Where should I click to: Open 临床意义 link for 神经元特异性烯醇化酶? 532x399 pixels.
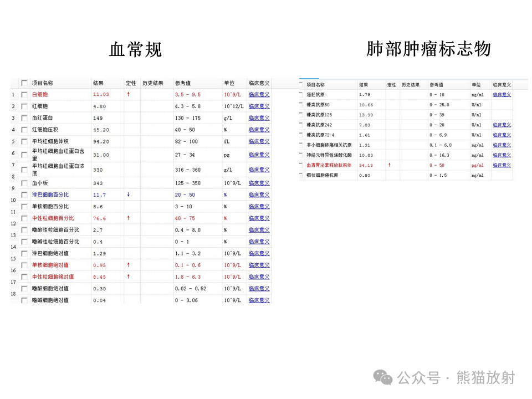coord(502,155)
